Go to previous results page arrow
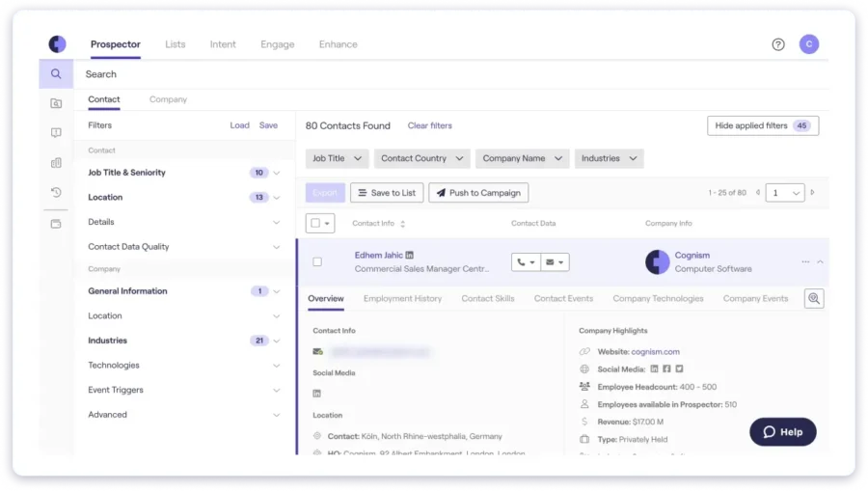This screenshot has height=491, width=868. coord(758,193)
